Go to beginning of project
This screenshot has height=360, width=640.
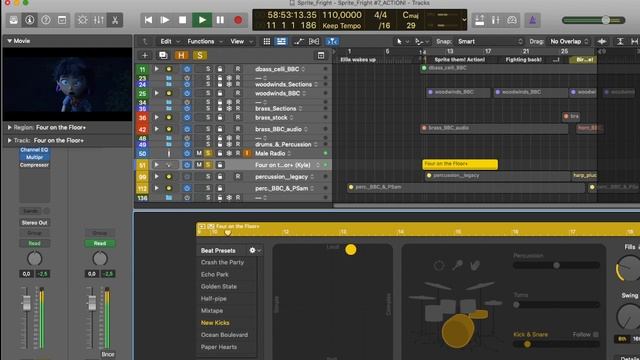coord(149,20)
